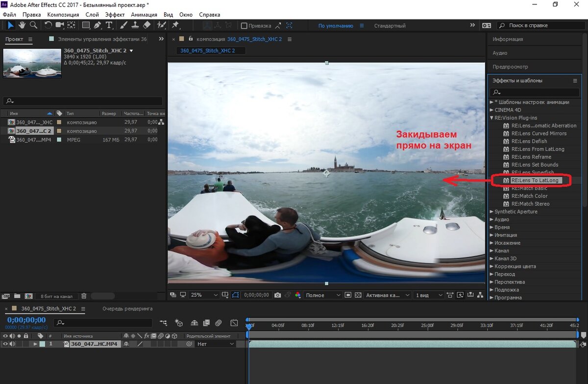
Task: Select the Rotation tool
Action: [x=49, y=25]
